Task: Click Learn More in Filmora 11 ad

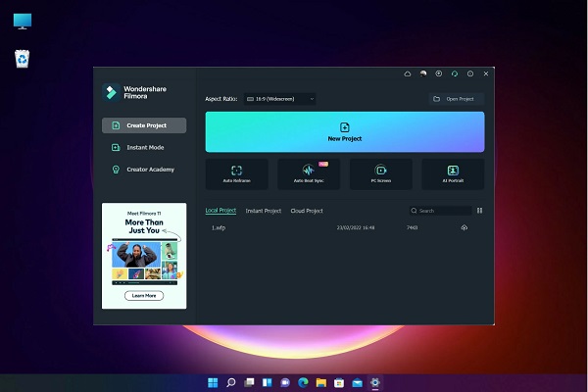Action: pyautogui.click(x=144, y=296)
